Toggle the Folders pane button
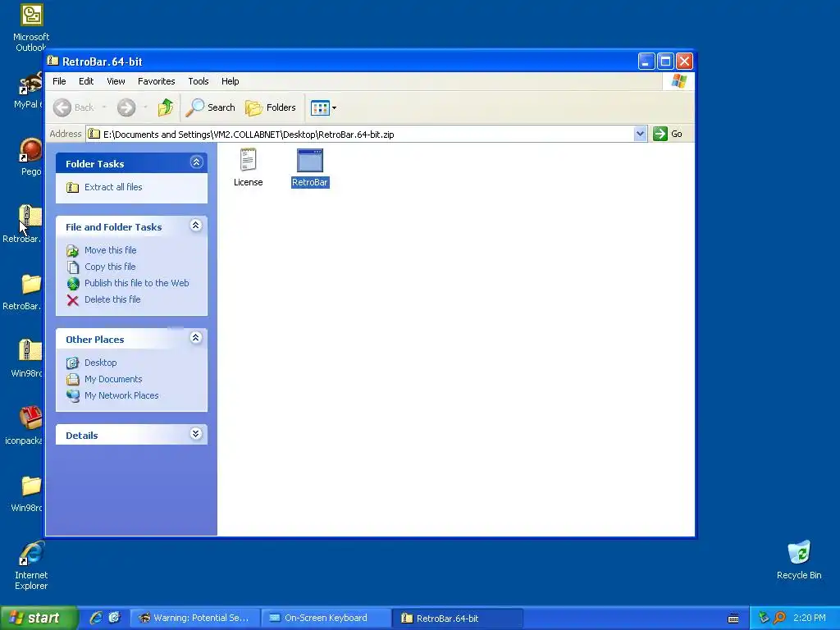The image size is (840, 630). [271, 107]
